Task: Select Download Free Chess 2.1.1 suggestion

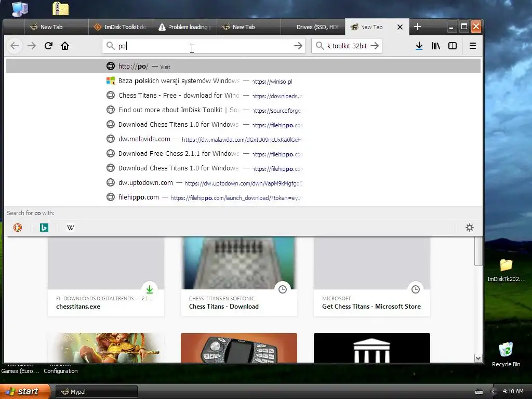Action: point(243,154)
